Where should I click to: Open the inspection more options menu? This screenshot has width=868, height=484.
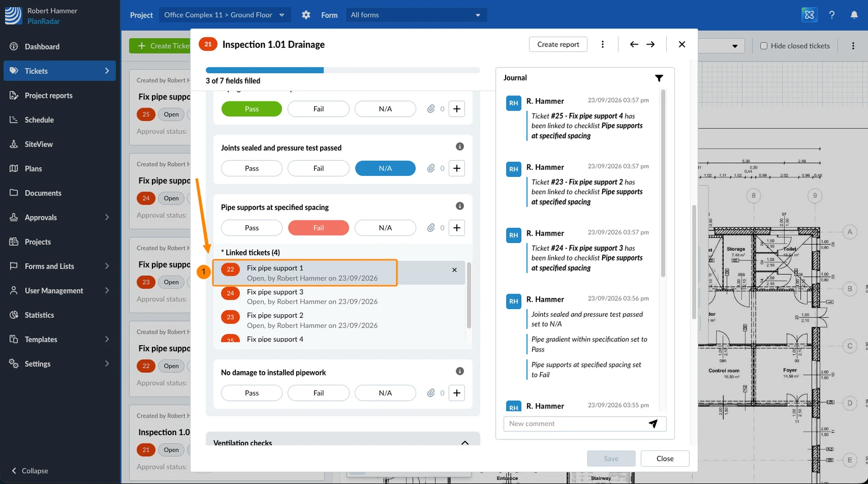coord(602,44)
